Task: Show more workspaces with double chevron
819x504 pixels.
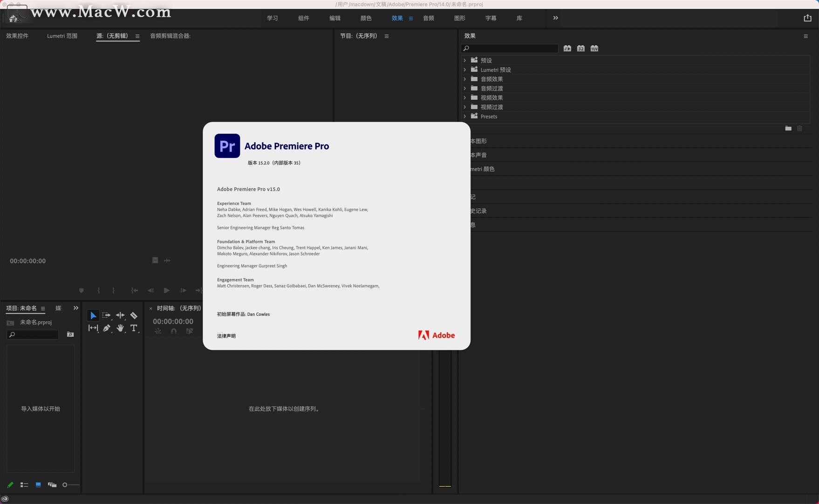Action: [555, 18]
